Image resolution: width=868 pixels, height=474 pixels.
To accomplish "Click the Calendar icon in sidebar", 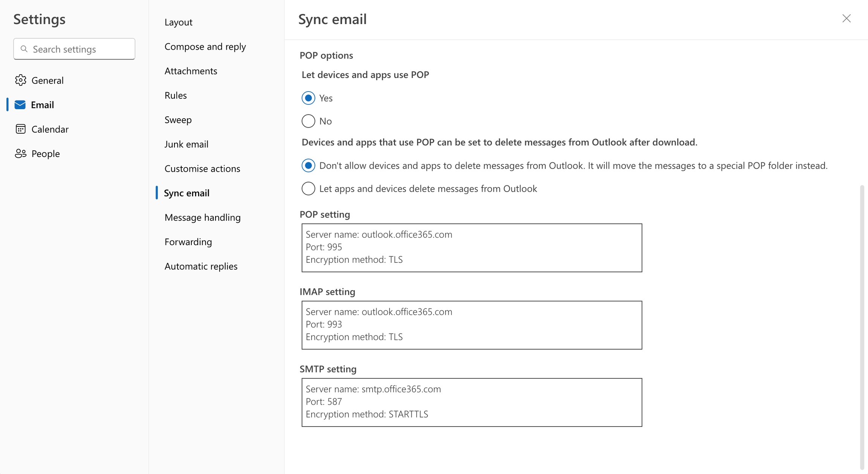I will point(20,129).
